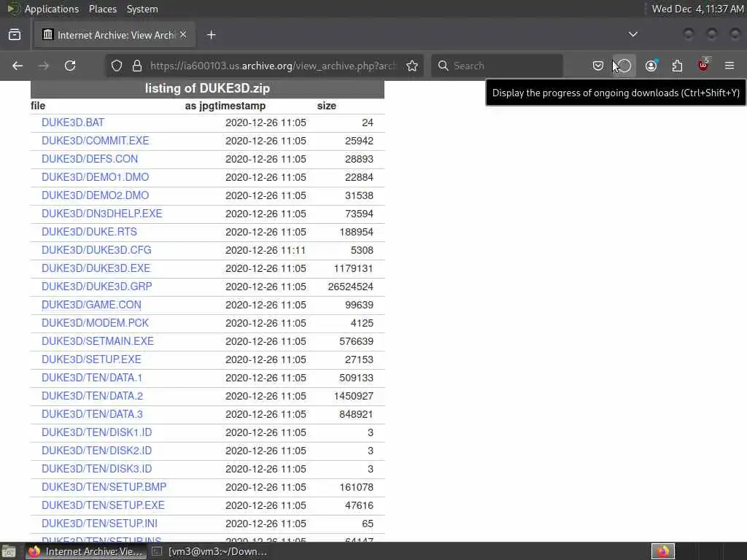Click the 'listing of DUKE3D.zip' heading
The image size is (747, 560).
click(207, 88)
